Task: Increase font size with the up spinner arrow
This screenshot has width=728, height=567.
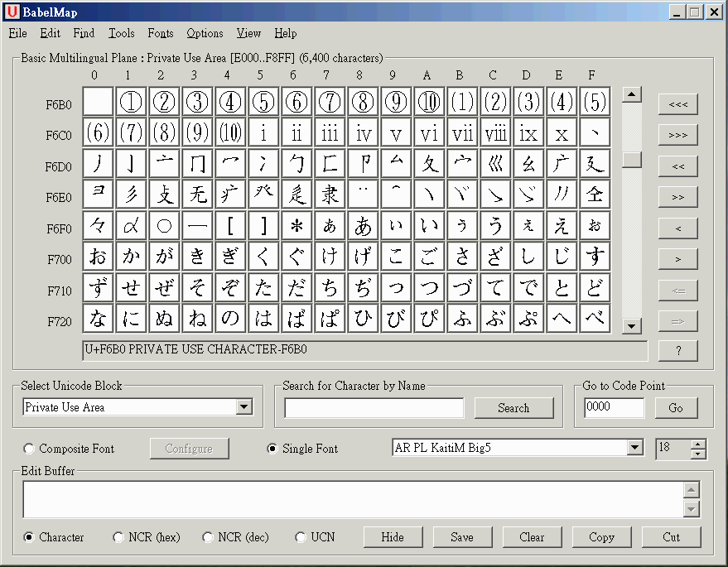Action: (698, 444)
